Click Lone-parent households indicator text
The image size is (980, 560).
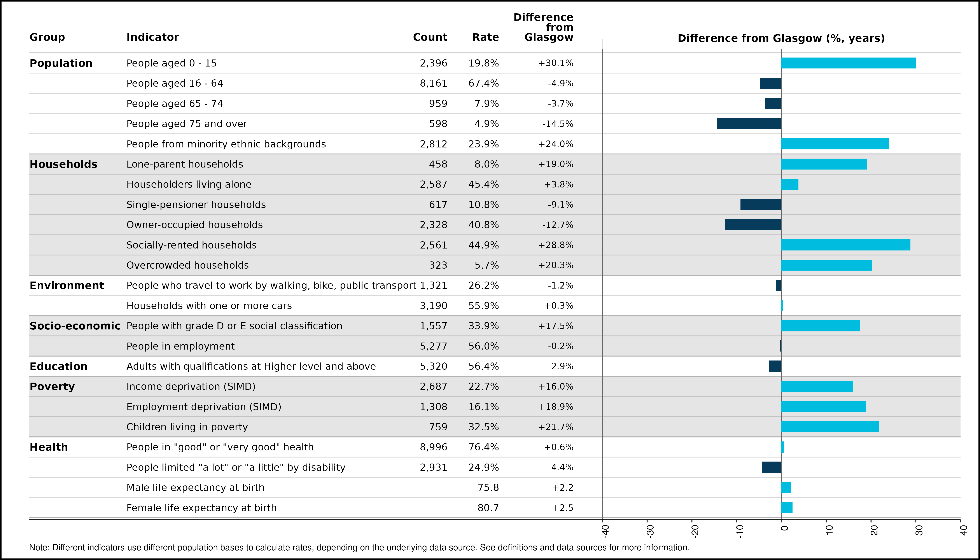tap(185, 164)
